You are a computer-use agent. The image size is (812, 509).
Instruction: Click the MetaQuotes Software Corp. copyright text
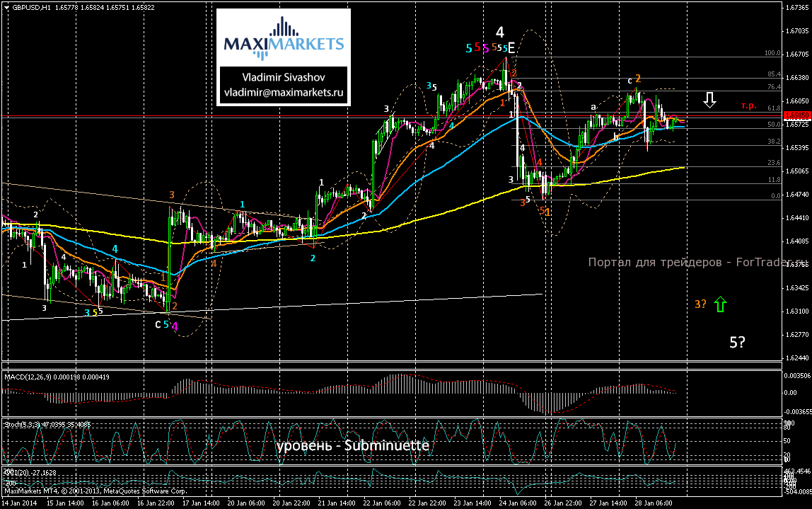tap(95, 491)
